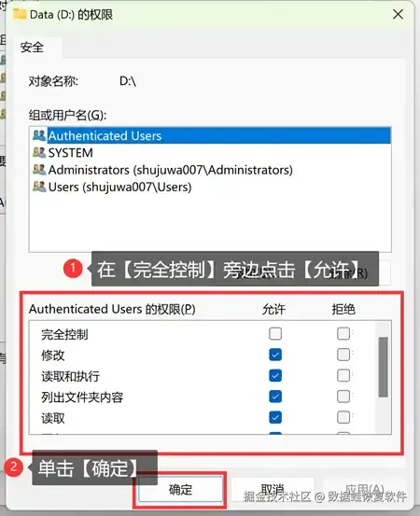Click the Administrators group icon

39,170
